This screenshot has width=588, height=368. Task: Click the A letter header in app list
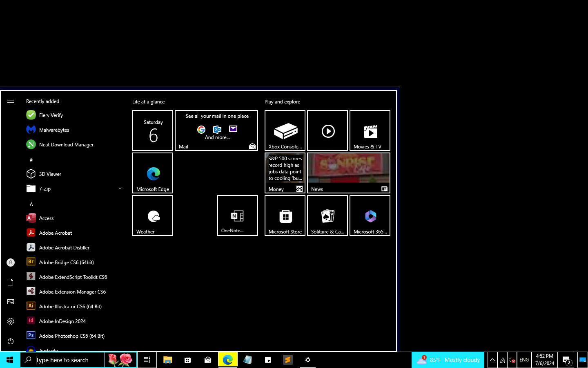(31, 204)
